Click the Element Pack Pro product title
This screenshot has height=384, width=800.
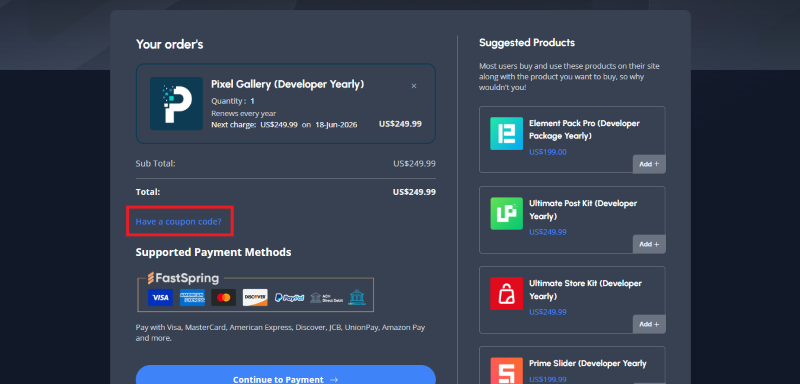pyautogui.click(x=584, y=130)
